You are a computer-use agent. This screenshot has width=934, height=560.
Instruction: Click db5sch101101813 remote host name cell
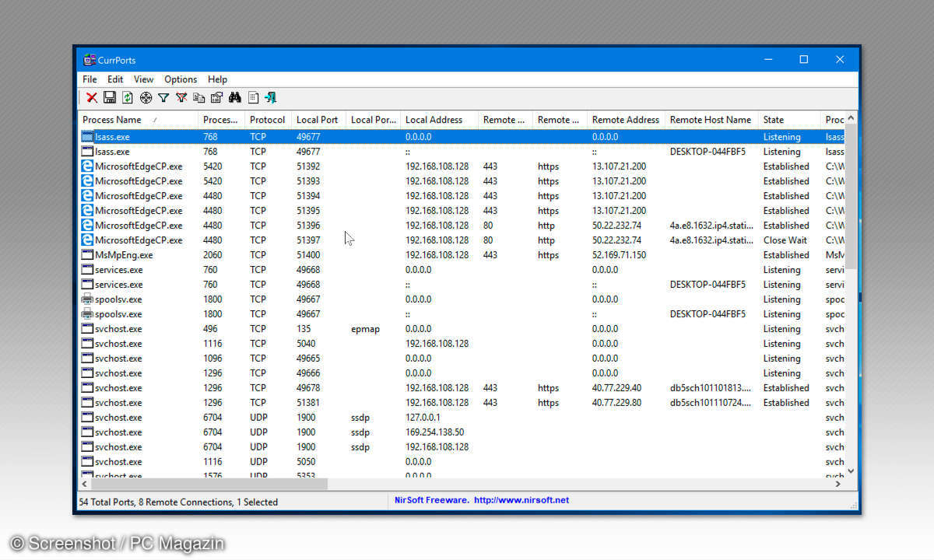[x=711, y=388]
